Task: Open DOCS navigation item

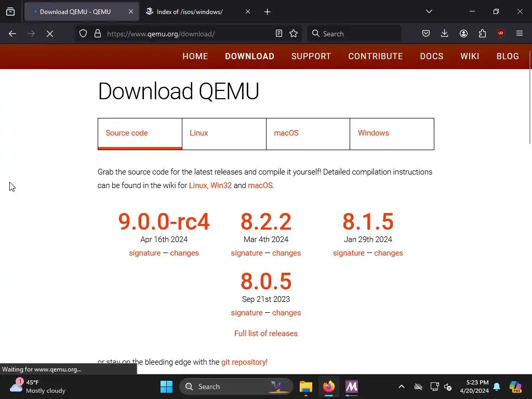Action: tap(432, 56)
